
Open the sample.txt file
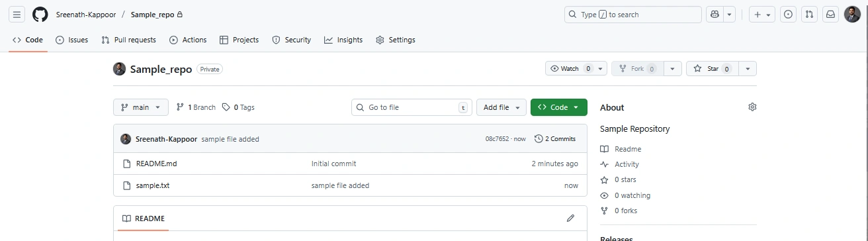pos(153,185)
